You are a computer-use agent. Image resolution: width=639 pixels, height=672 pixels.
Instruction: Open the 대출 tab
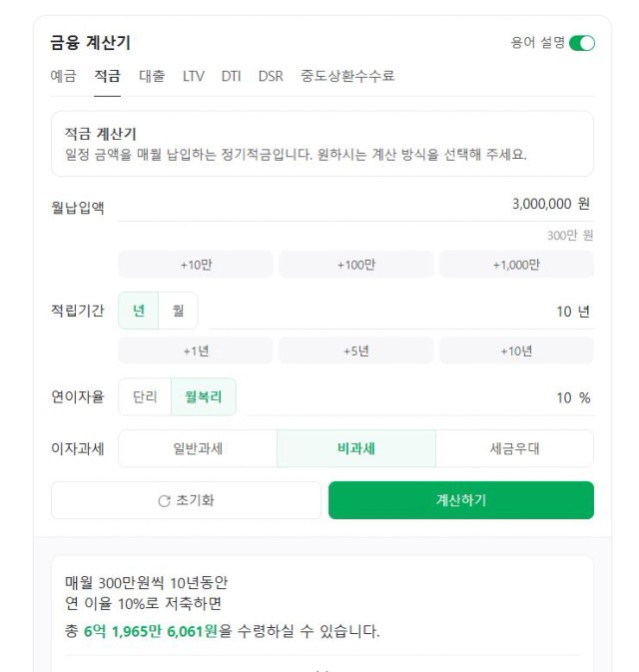pyautogui.click(x=152, y=76)
